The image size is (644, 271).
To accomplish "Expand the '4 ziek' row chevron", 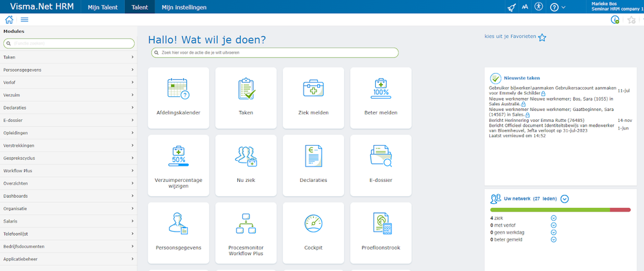I will tap(553, 218).
